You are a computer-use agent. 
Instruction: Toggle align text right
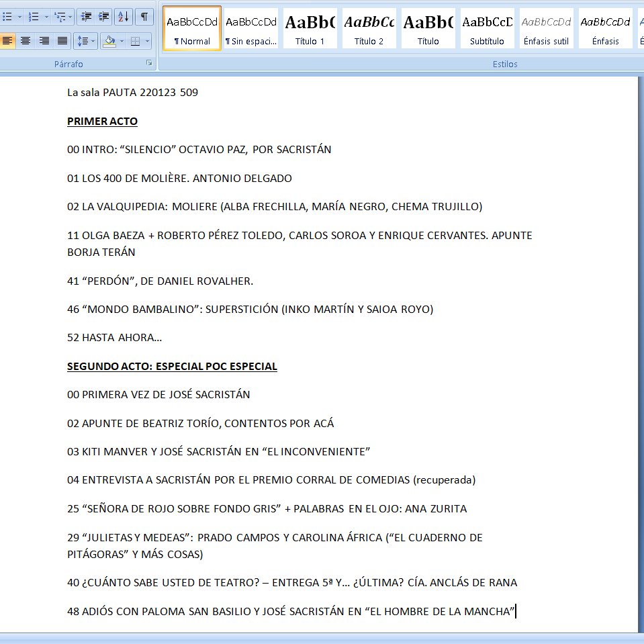click(44, 41)
